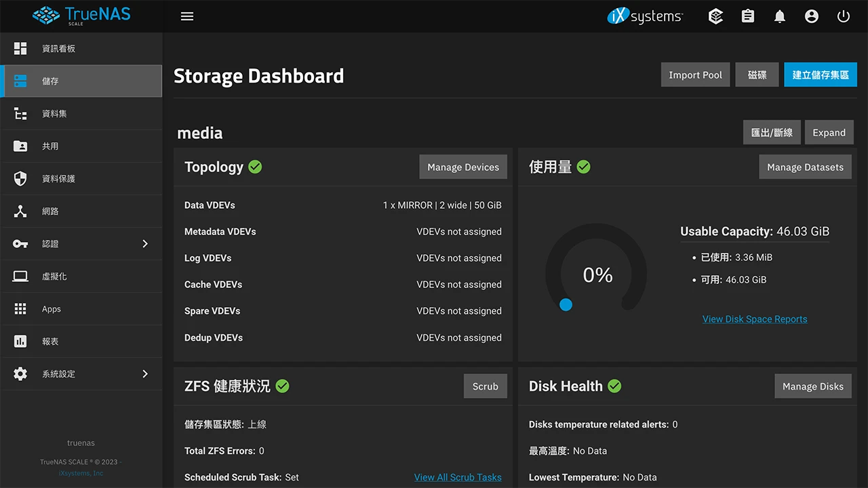Click the 0% usage gauge
This screenshot has height=488, width=868.
coord(597,274)
